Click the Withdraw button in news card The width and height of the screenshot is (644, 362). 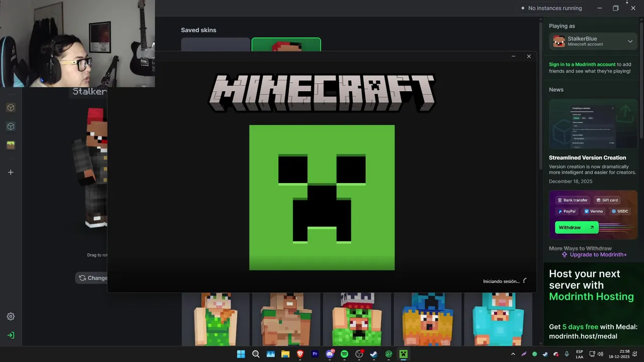pos(577,227)
